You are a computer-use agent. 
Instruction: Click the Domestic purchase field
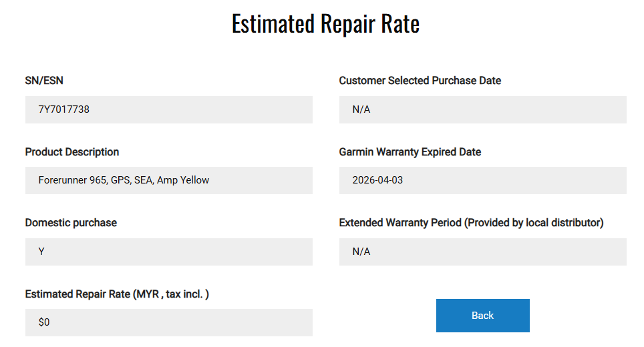point(169,252)
